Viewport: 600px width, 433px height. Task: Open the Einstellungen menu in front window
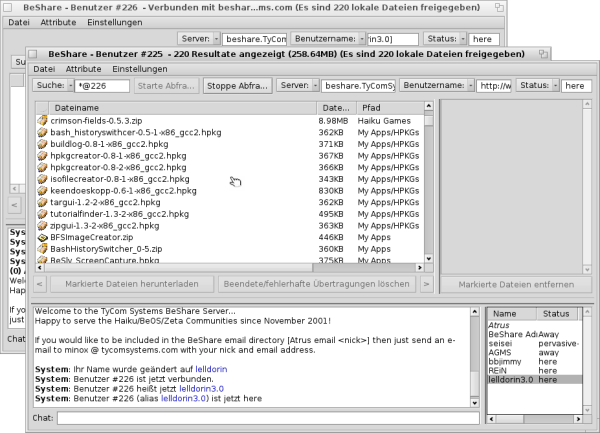coord(139,69)
